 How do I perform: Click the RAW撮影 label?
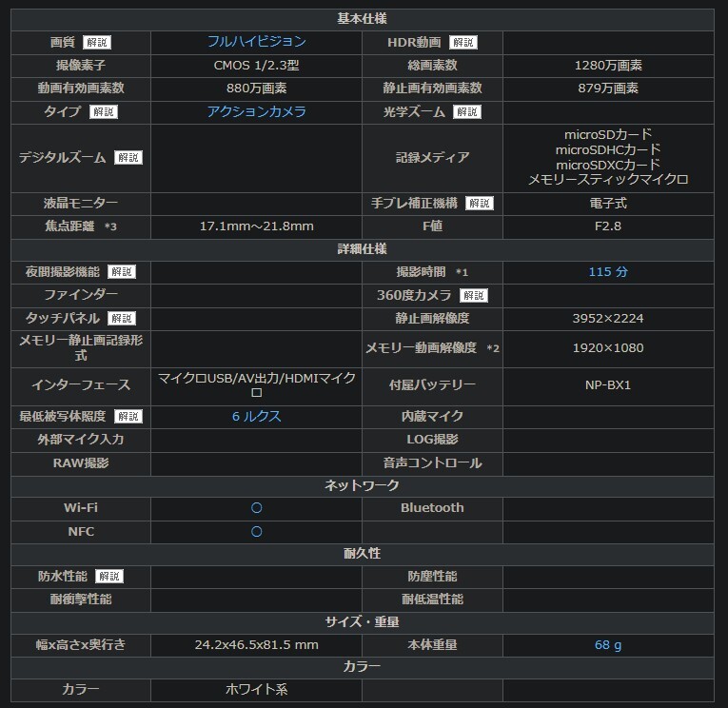pos(81,462)
